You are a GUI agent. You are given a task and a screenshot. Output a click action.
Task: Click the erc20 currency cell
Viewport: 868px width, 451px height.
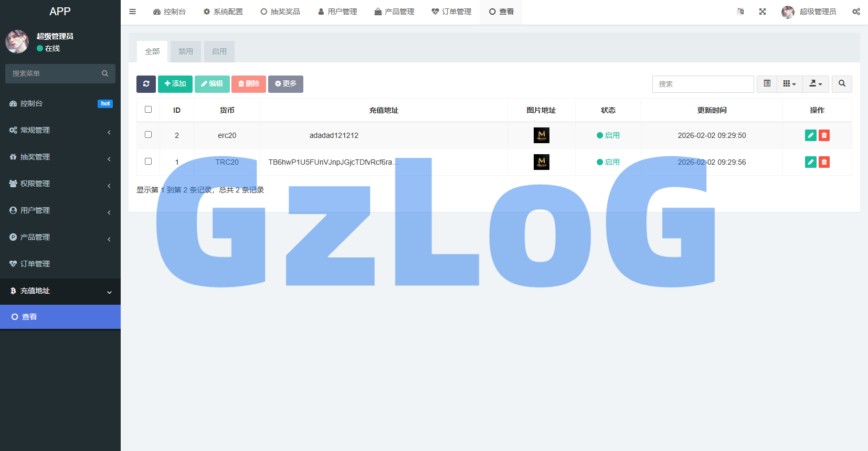click(x=227, y=135)
